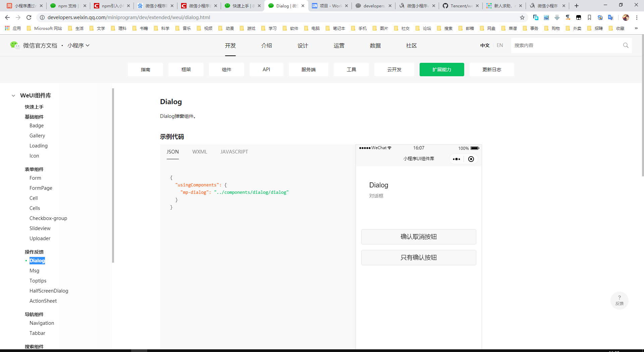Open browser downloads from toolbar icon
Viewport: 644px width, 352px height.
coord(557,17)
